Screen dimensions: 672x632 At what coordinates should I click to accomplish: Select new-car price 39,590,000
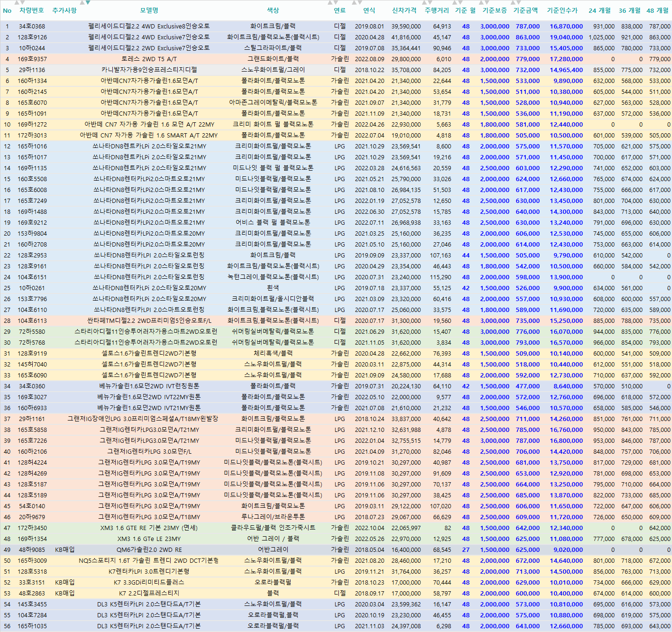click(406, 27)
